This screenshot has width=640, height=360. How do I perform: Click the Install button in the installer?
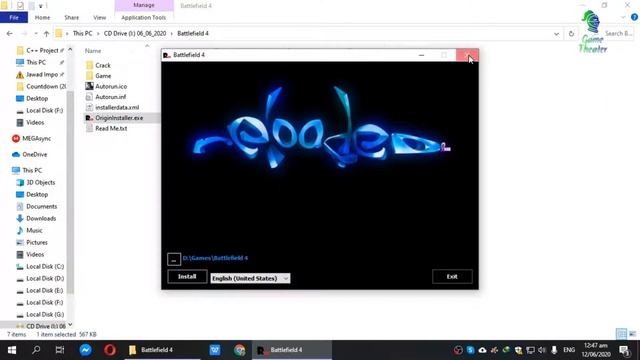click(187, 276)
